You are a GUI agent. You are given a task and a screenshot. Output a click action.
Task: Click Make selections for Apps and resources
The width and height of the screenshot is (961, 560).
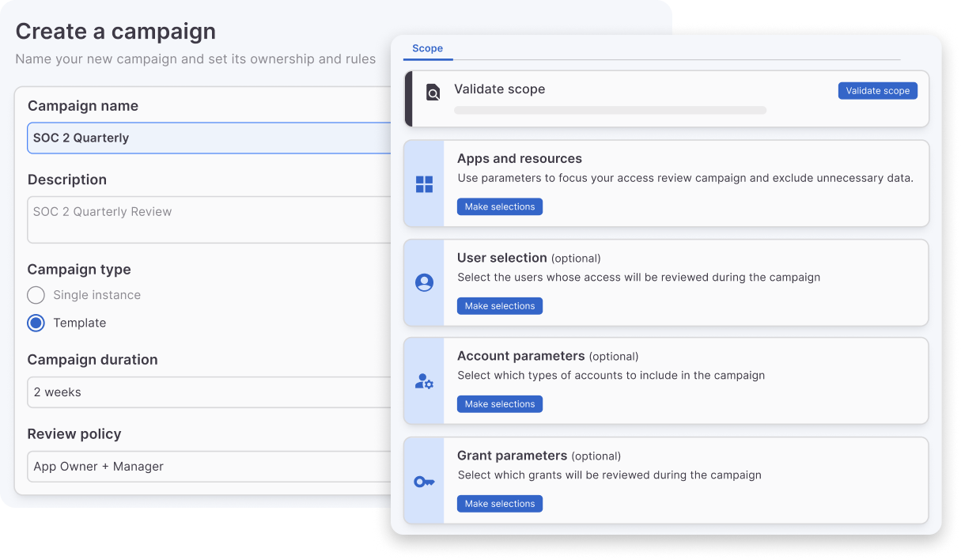[499, 206]
